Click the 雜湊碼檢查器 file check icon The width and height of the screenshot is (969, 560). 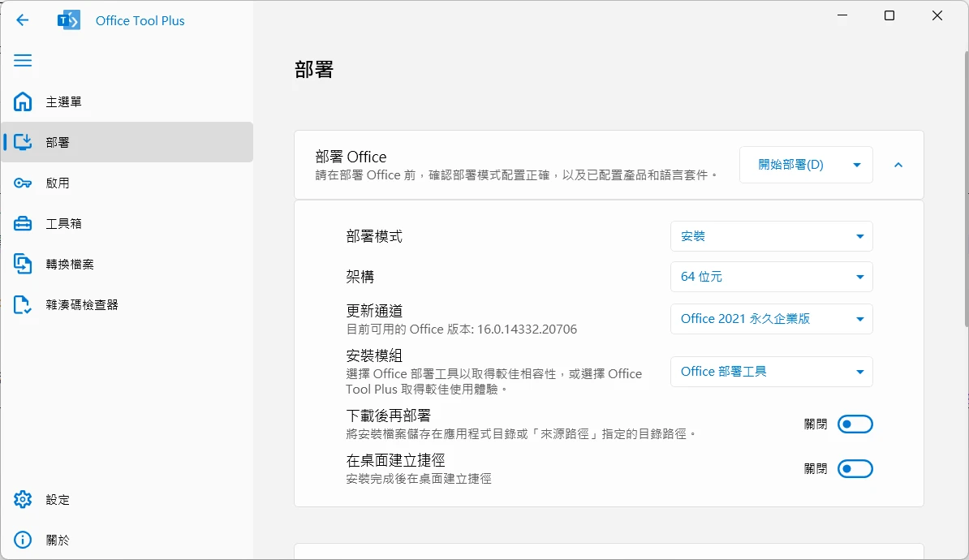coord(23,305)
